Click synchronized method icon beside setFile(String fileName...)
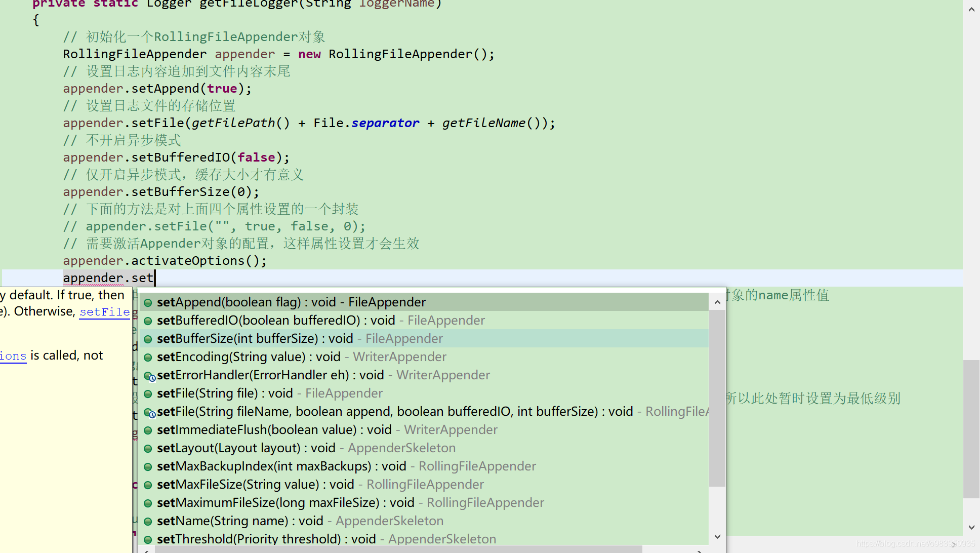980x553 pixels. click(x=149, y=413)
